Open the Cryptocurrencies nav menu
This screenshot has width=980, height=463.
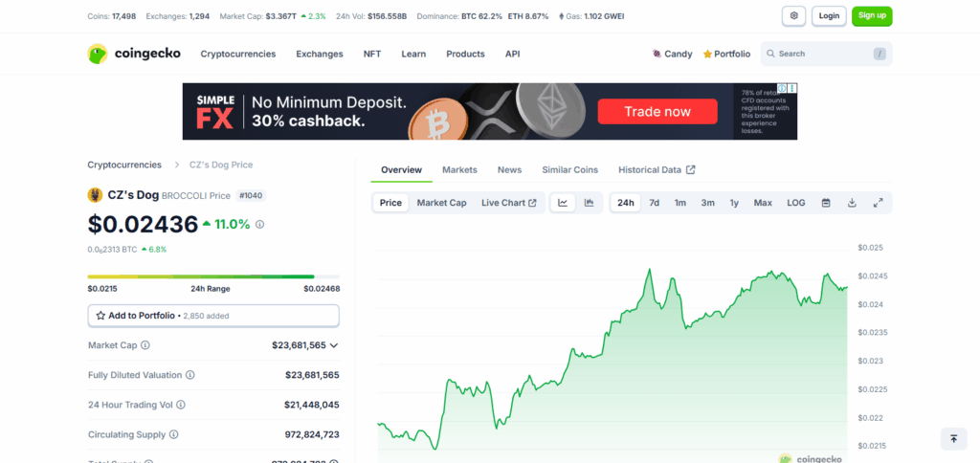238,55
